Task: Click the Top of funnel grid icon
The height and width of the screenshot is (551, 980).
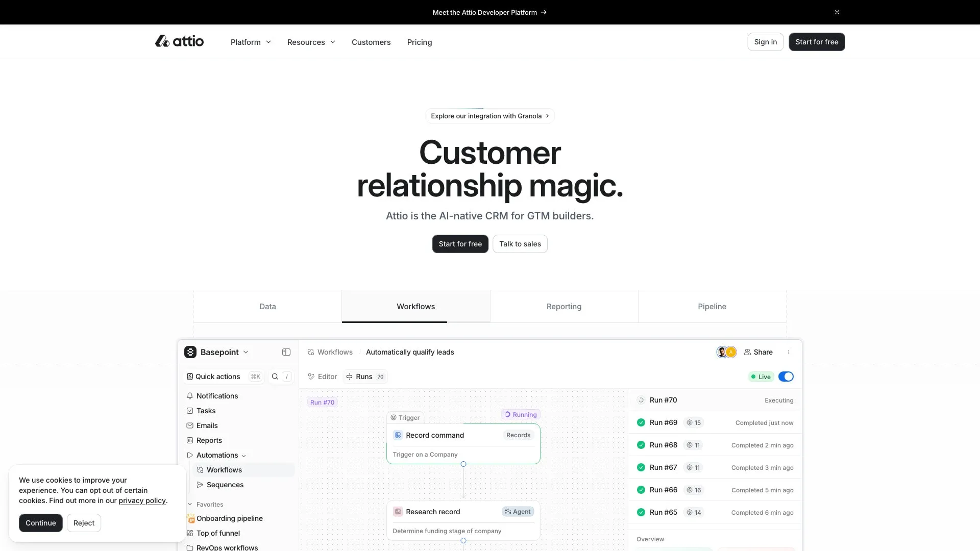Action: [190, 533]
